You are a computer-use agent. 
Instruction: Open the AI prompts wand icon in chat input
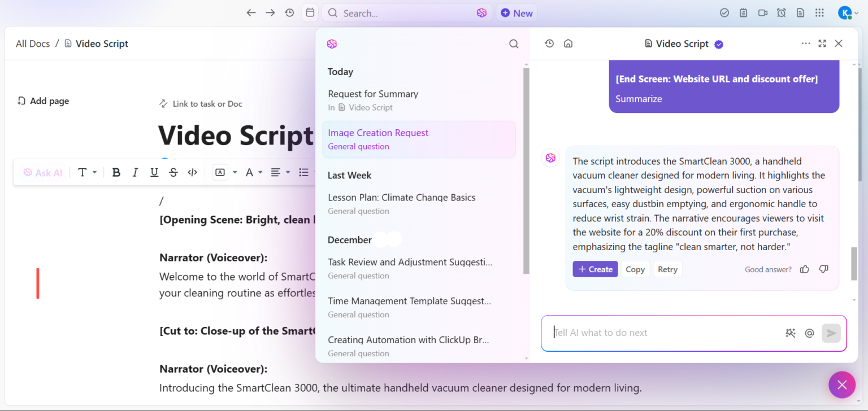(x=790, y=333)
